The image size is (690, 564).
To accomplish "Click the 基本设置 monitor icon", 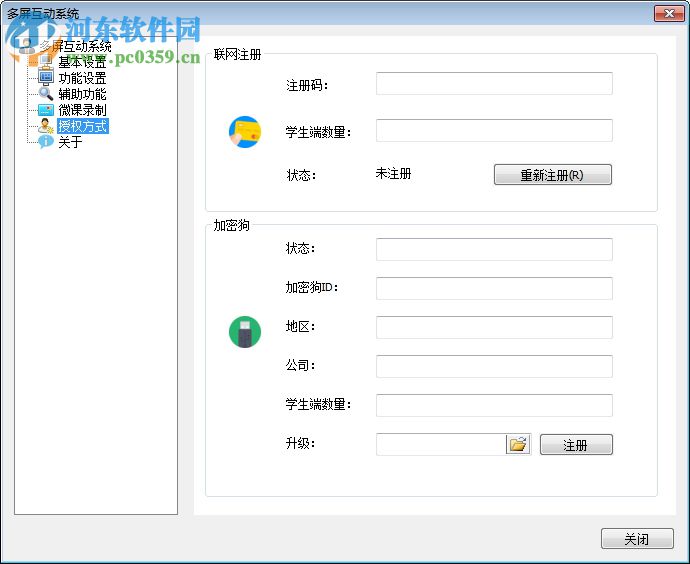I will point(46,62).
